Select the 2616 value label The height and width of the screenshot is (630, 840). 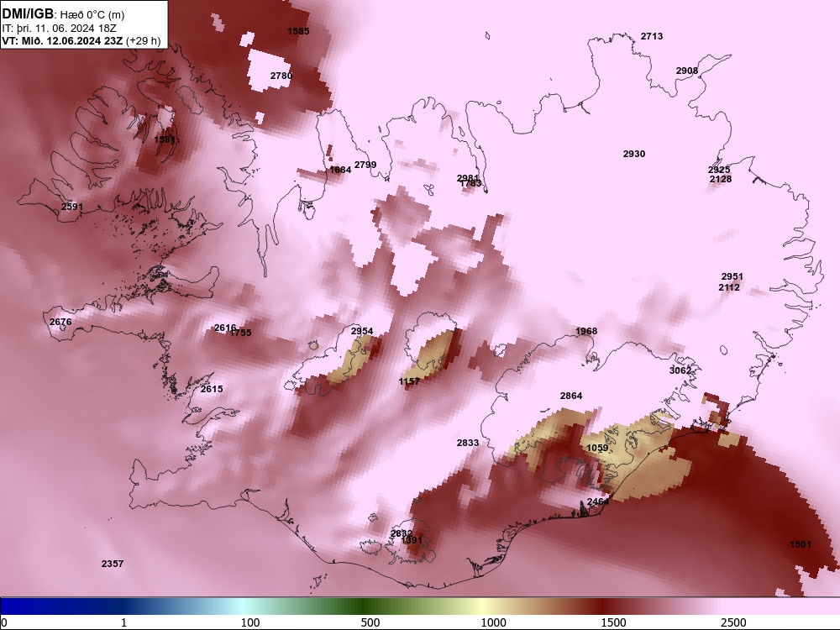[225, 328]
